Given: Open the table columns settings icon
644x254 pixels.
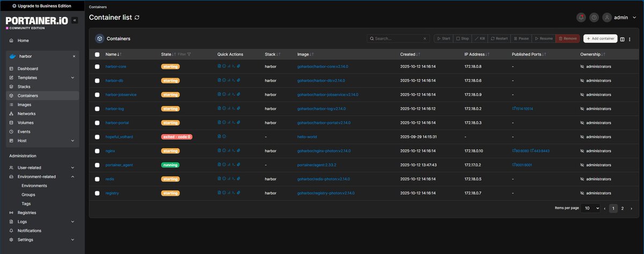Looking at the screenshot, I should coord(623,39).
